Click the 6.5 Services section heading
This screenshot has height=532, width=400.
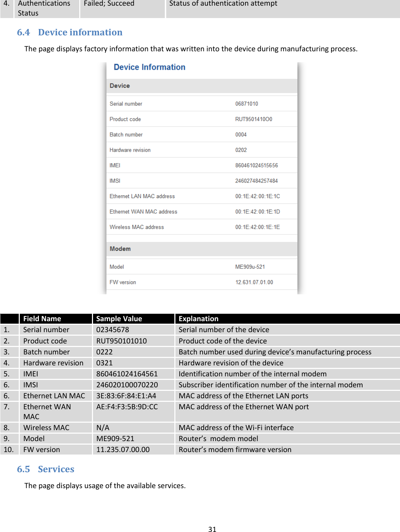(x=46, y=469)
